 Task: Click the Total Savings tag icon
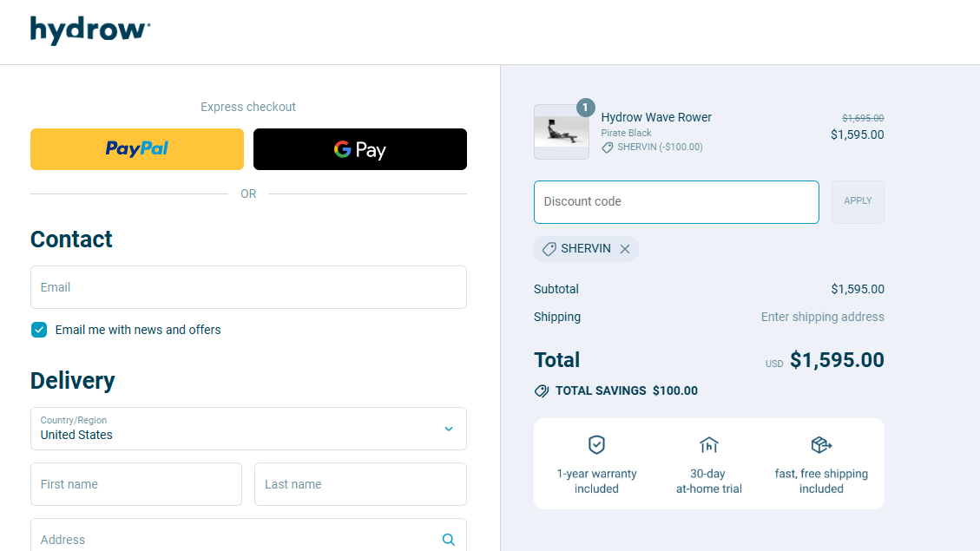[x=542, y=391]
